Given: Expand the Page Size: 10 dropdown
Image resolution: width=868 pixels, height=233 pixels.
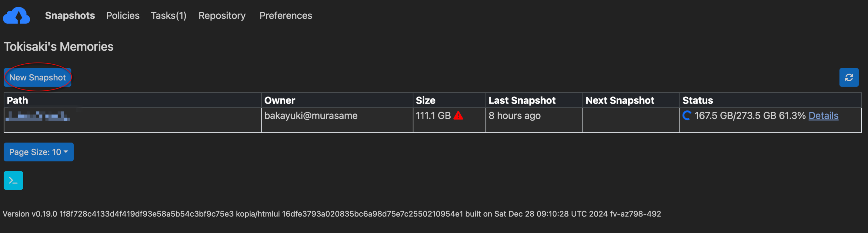Looking at the screenshot, I should pos(38,152).
